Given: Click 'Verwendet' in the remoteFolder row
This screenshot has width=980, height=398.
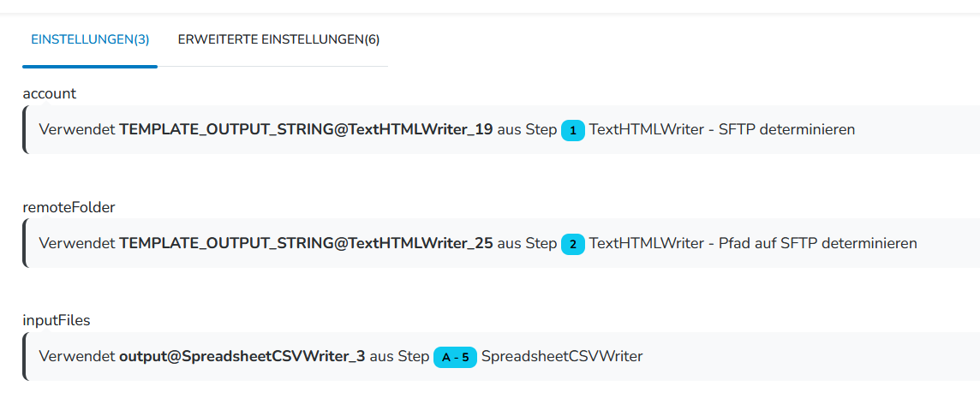Looking at the screenshot, I should click(x=77, y=243).
